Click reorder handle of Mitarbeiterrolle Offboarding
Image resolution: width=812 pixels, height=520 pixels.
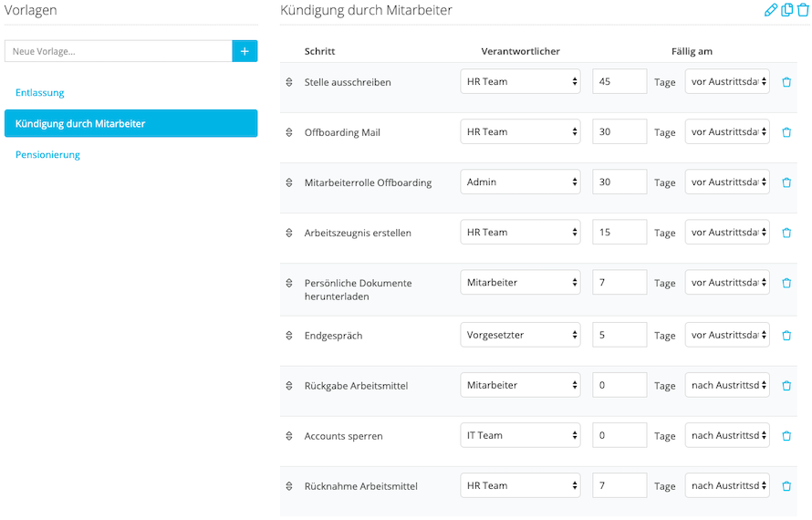coord(289,182)
